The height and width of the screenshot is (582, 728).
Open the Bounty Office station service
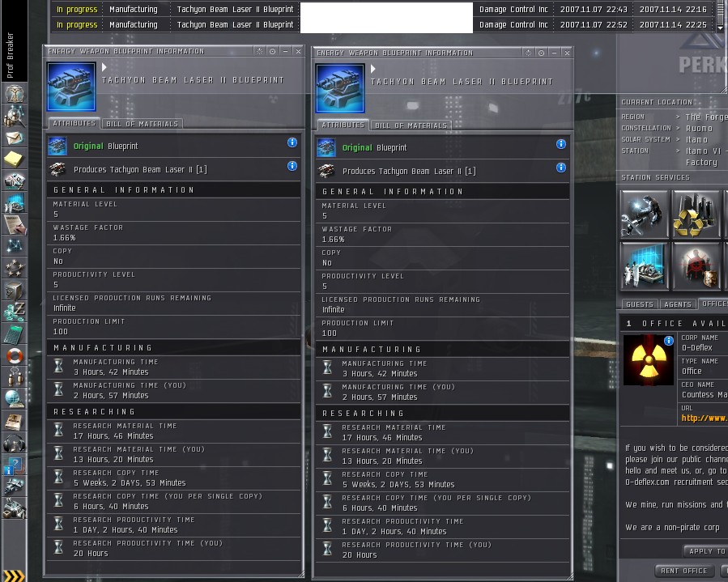[x=696, y=266]
